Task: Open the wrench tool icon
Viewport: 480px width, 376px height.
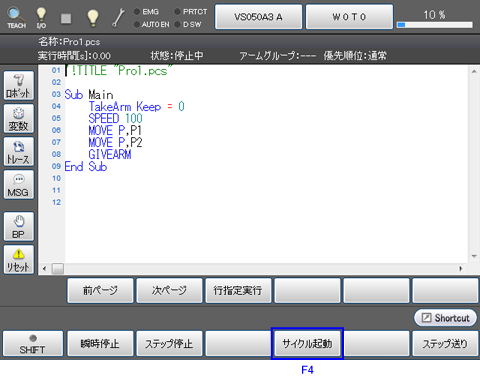Action: tap(118, 17)
